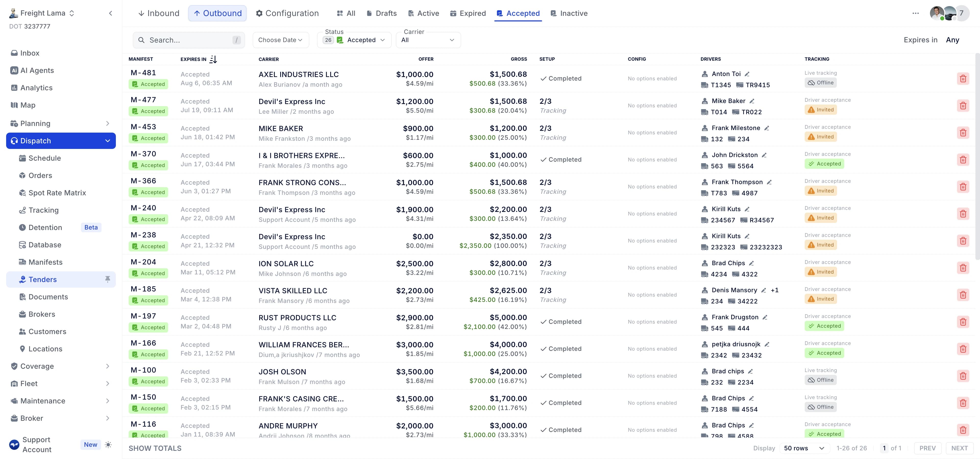Click pencil icon next to Frank Thompson
Screen dimensions: 980x459
click(769, 182)
